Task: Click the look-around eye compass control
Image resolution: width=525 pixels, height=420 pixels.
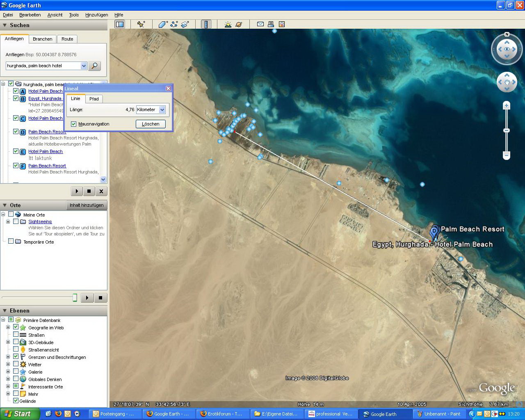Action: [507, 49]
